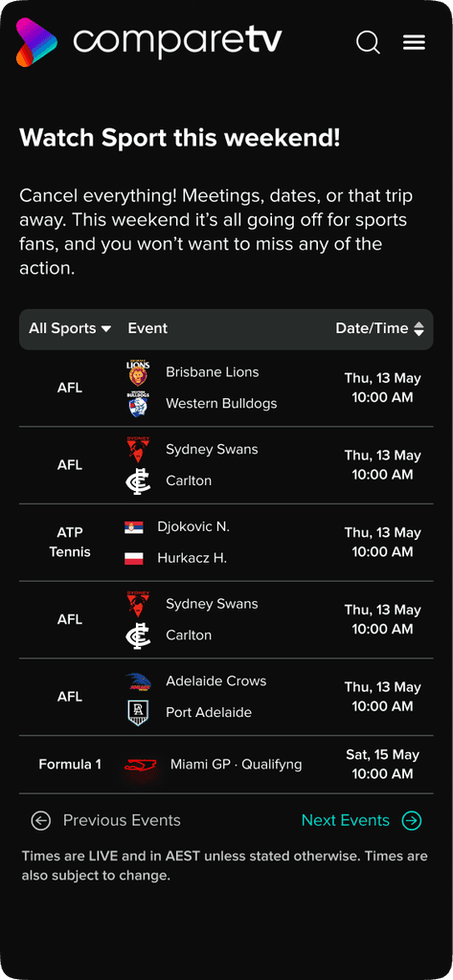The image size is (453, 980).
Task: Click the Event column header
Action: click(147, 329)
